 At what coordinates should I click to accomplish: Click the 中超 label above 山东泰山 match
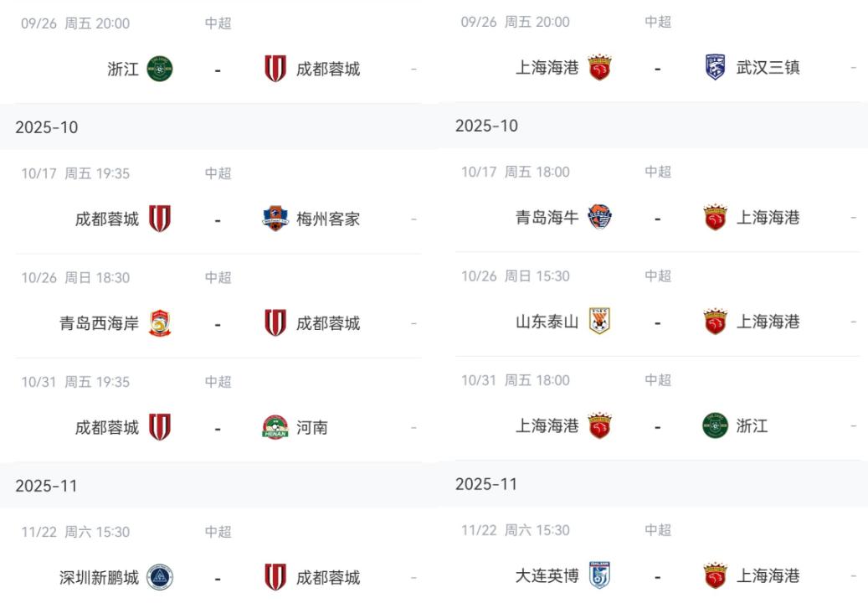658,276
